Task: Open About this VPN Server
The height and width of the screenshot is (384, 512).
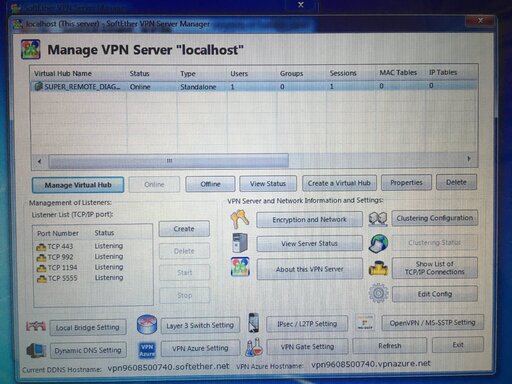Action: click(310, 269)
